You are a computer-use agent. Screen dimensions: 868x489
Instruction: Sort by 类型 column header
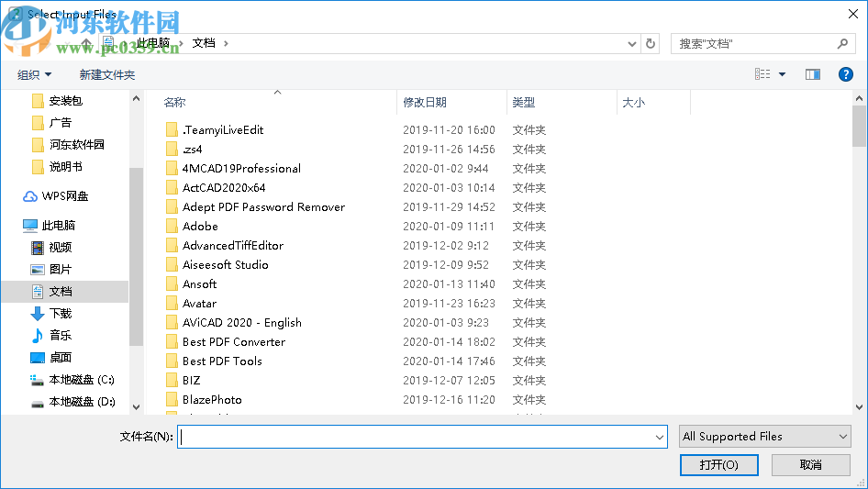pyautogui.click(x=524, y=103)
